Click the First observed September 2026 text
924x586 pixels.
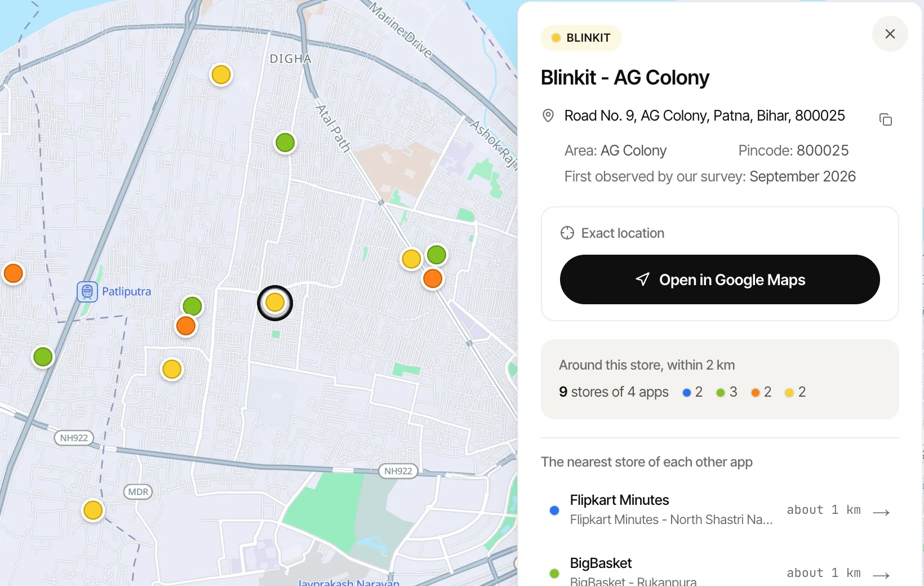(x=710, y=176)
